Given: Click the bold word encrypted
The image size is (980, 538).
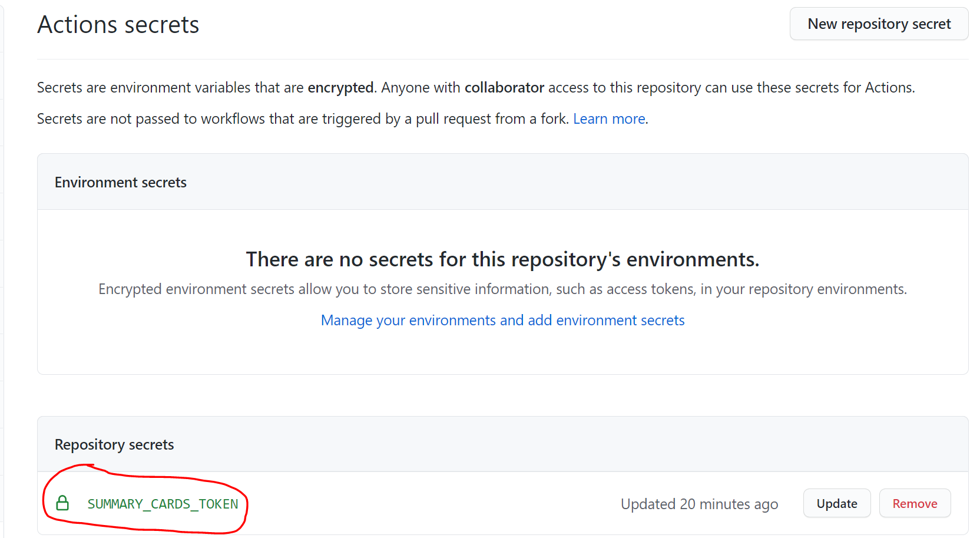Looking at the screenshot, I should [x=340, y=88].
